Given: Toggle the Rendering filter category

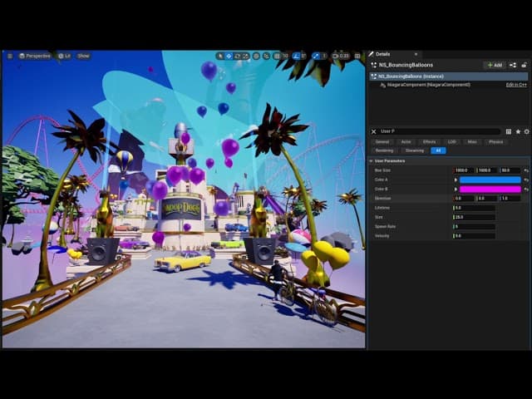Looking at the screenshot, I should (x=383, y=150).
